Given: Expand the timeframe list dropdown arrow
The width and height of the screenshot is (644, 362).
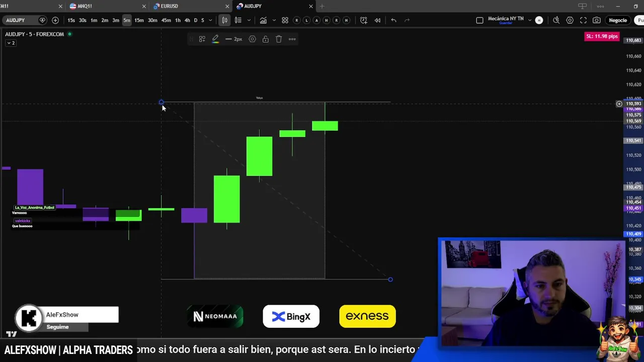Looking at the screenshot, I should pyautogui.click(x=210, y=20).
